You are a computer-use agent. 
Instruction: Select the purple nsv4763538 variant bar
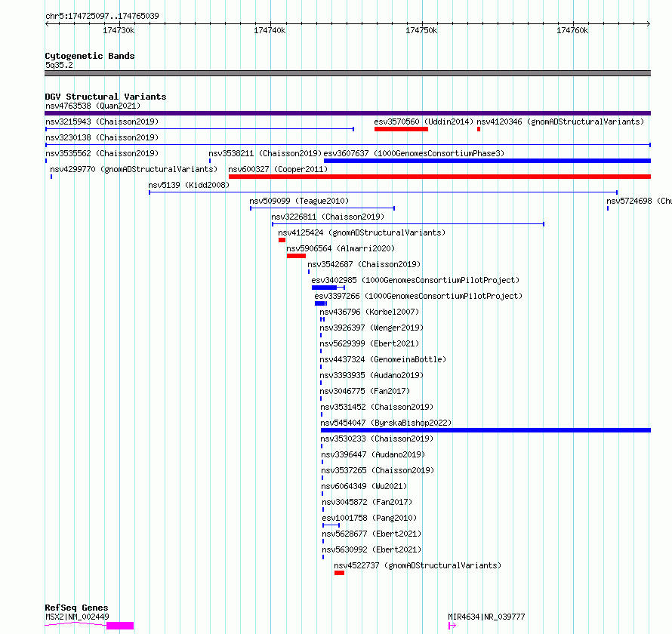point(347,113)
